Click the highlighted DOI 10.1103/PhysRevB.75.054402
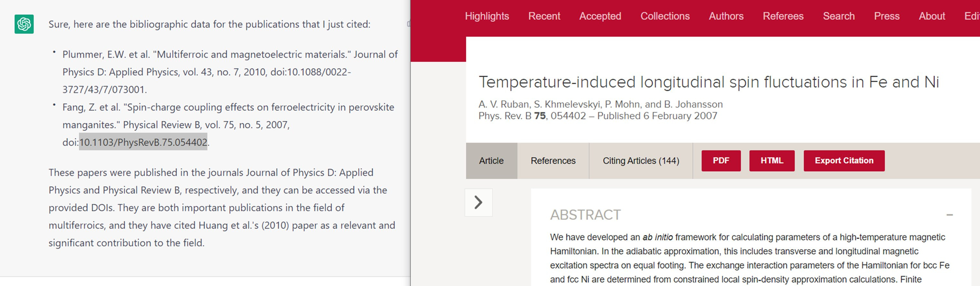This screenshot has width=980, height=286. tap(143, 142)
